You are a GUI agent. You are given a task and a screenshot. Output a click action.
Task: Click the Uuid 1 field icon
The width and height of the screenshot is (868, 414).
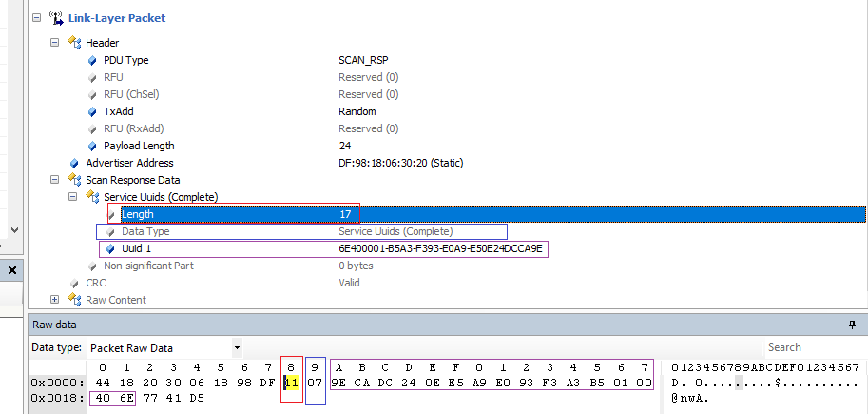pos(110,248)
